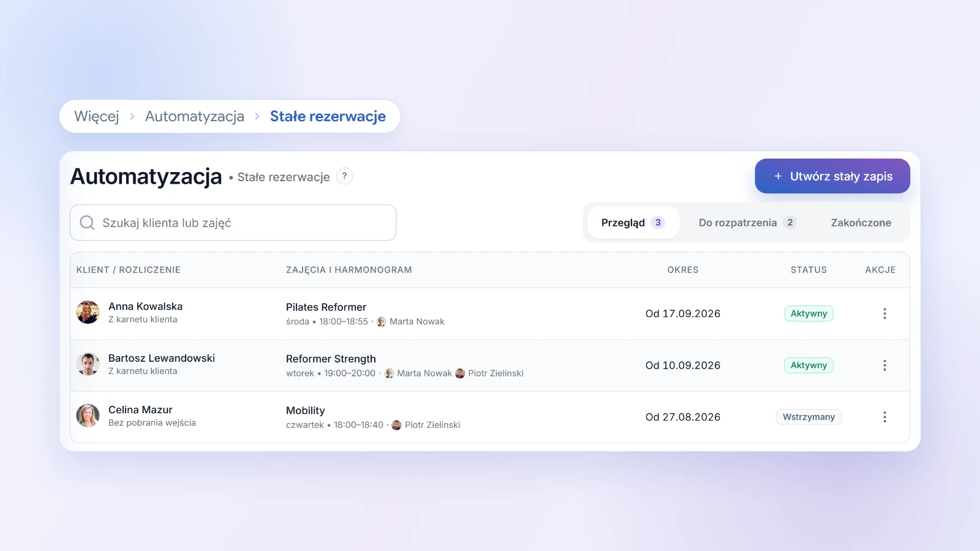Viewport: 980px width, 551px height.
Task: Click the Pilates Reformer class name
Action: [x=326, y=307]
